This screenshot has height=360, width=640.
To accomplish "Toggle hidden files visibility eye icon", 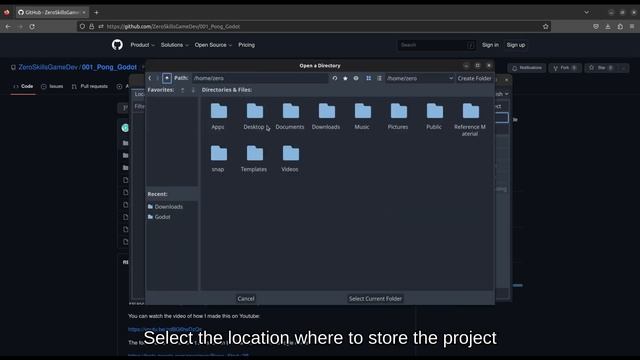I will 356,78.
